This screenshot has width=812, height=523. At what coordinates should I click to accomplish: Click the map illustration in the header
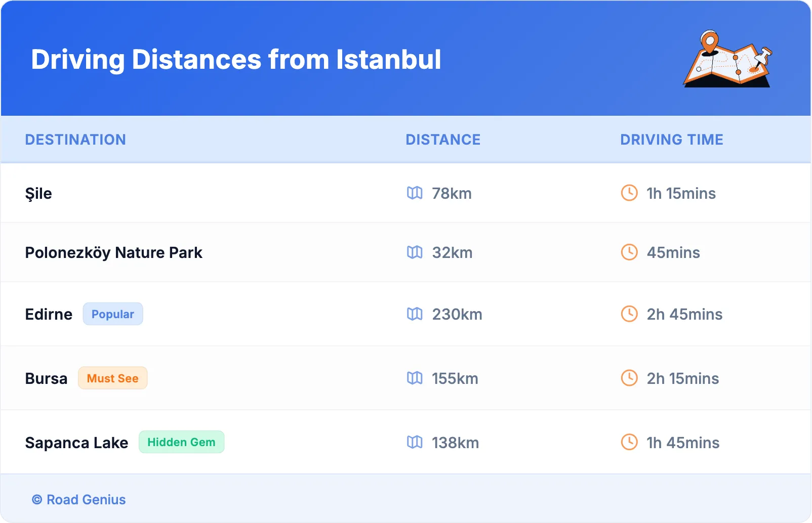[728, 59]
